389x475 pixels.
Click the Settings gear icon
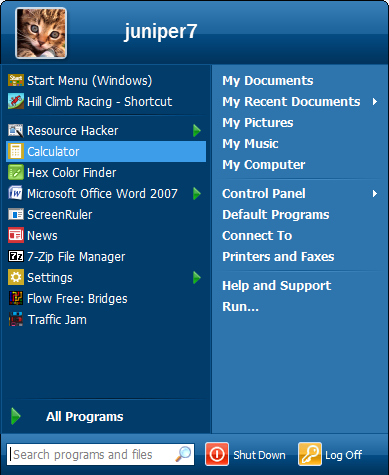point(16,277)
